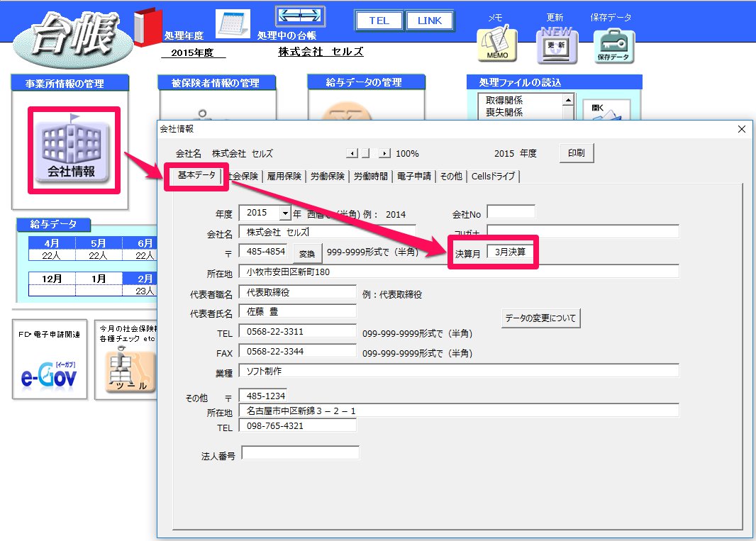The height and width of the screenshot is (541, 756).
Task: Click the TEL field showing 0568-22-3311
Action: pyautogui.click(x=297, y=332)
